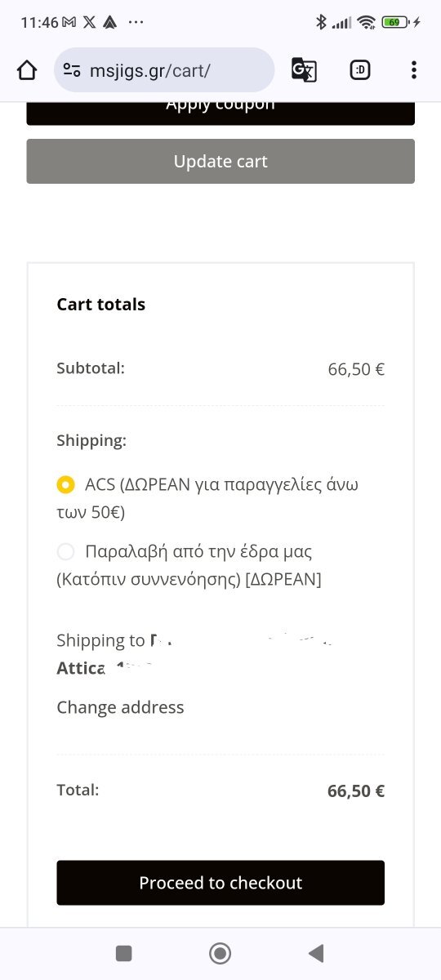The height and width of the screenshot is (980, 441).
Task: Open the tab switcher icon
Action: (360, 70)
